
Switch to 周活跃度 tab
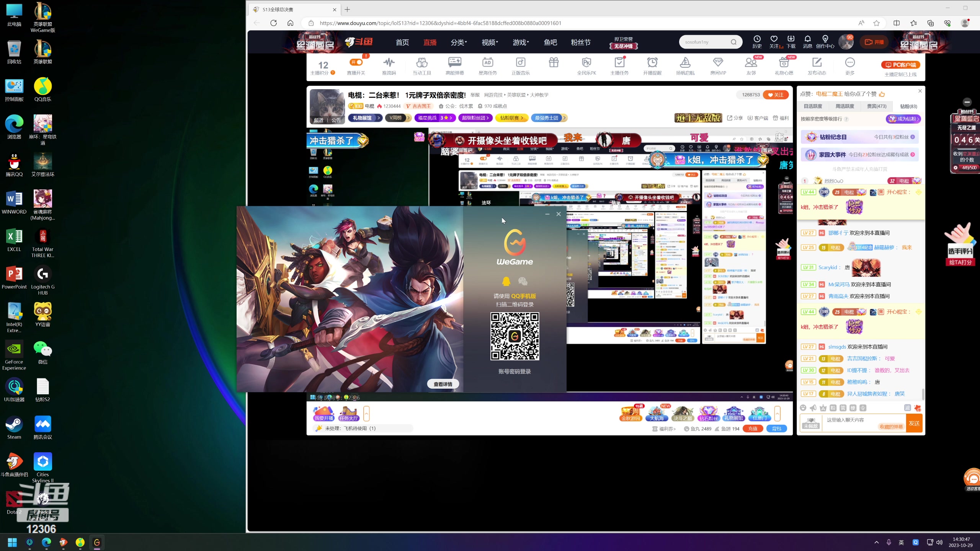[844, 106]
